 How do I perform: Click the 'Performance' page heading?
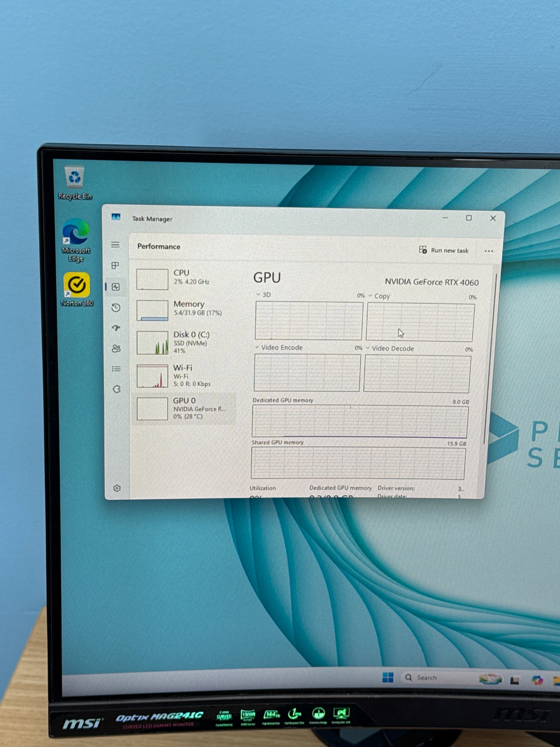[159, 247]
